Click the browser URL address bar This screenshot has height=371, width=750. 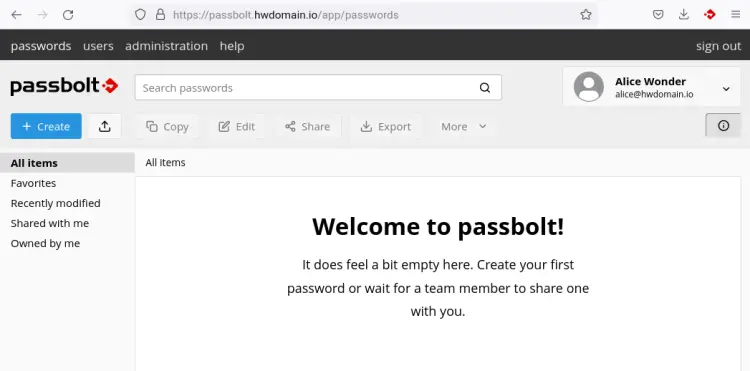click(364, 15)
